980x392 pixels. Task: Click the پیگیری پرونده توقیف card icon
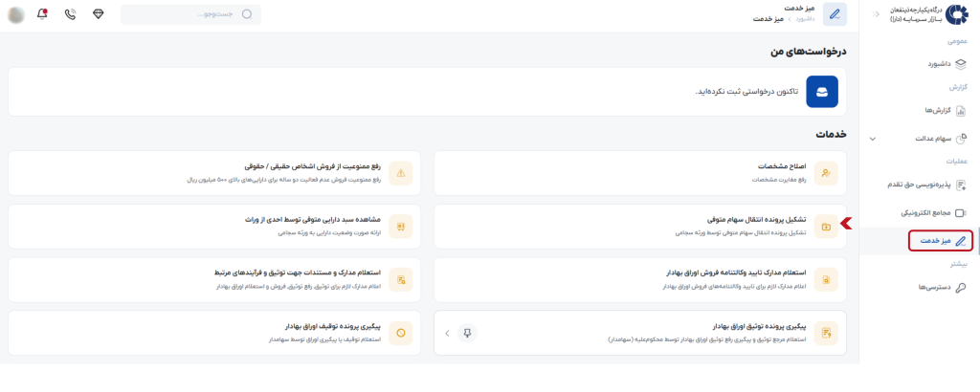click(401, 333)
